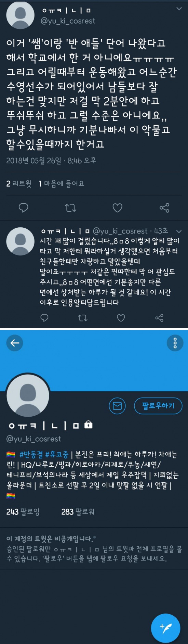Tap the reply icon under main tweet
The width and height of the screenshot is (188, 644).
coord(23,207)
